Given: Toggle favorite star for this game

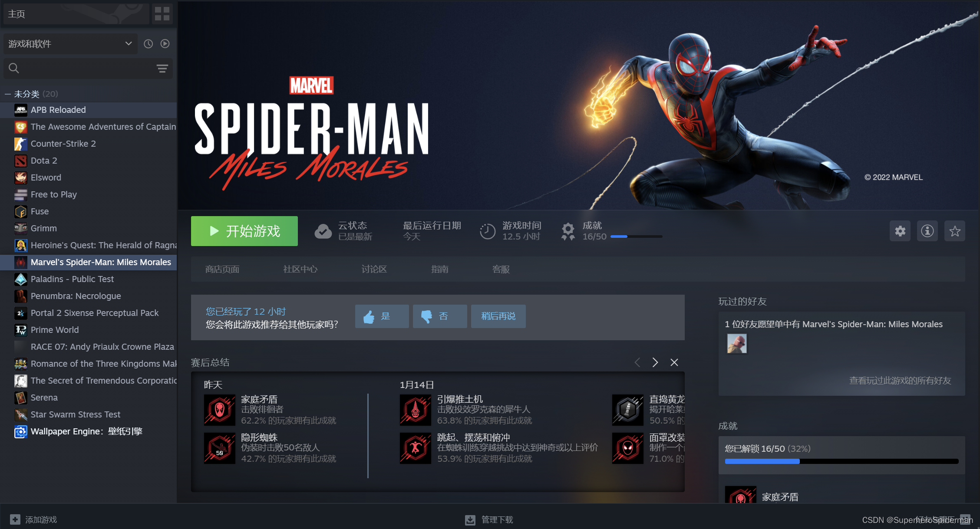Looking at the screenshot, I should (x=955, y=231).
